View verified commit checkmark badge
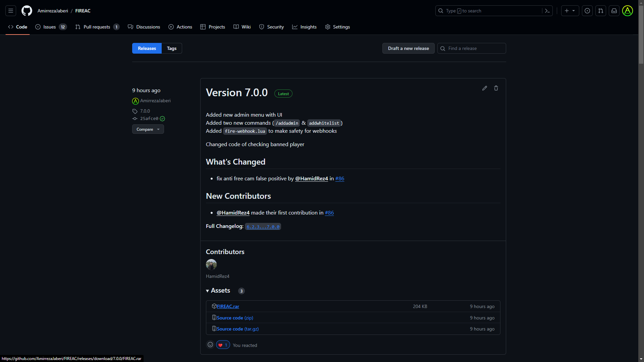The width and height of the screenshot is (644, 362). 162,119
